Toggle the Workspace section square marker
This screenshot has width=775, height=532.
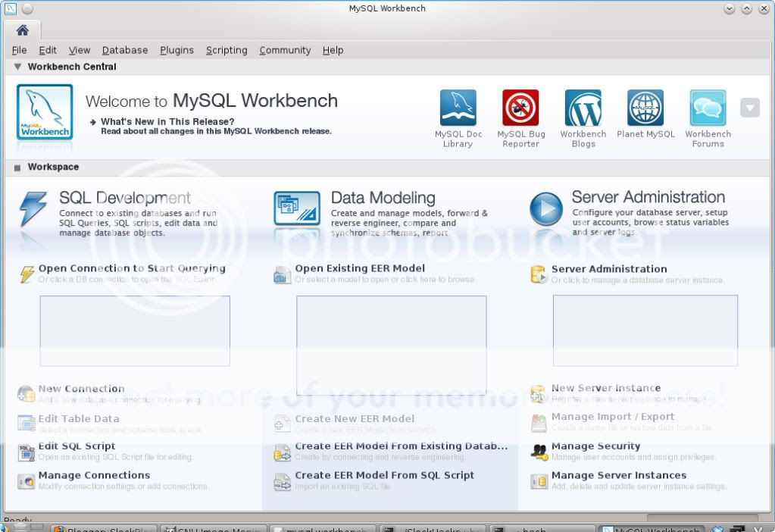[17, 167]
